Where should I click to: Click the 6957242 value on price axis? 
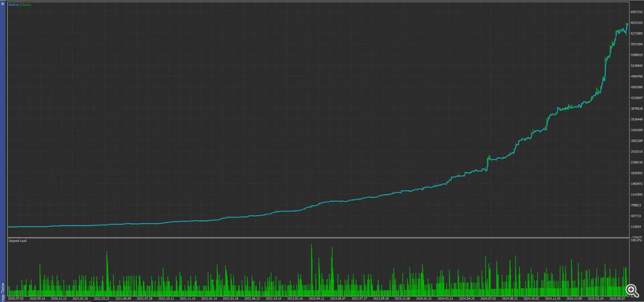(636, 12)
